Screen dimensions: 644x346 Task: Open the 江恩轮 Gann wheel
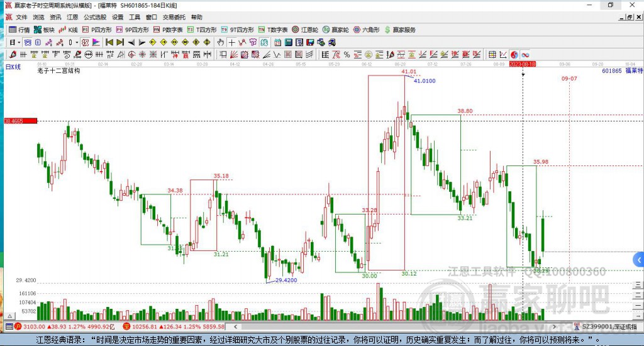point(305,30)
